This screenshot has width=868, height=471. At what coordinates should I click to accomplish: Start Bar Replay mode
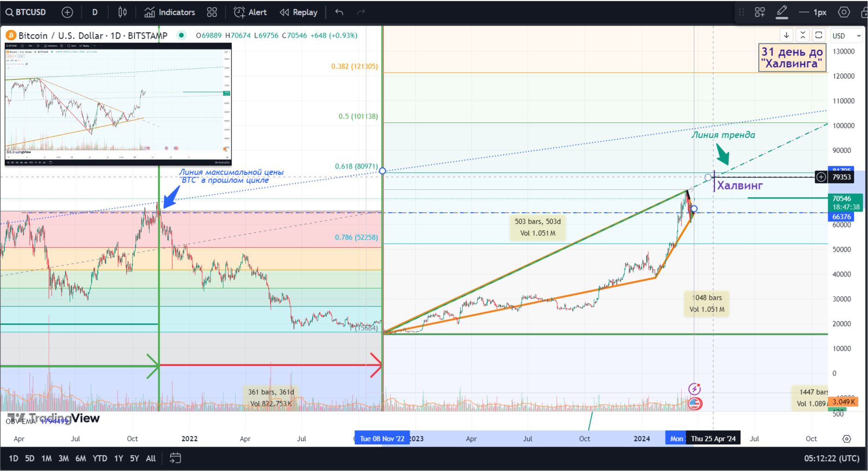(x=299, y=12)
